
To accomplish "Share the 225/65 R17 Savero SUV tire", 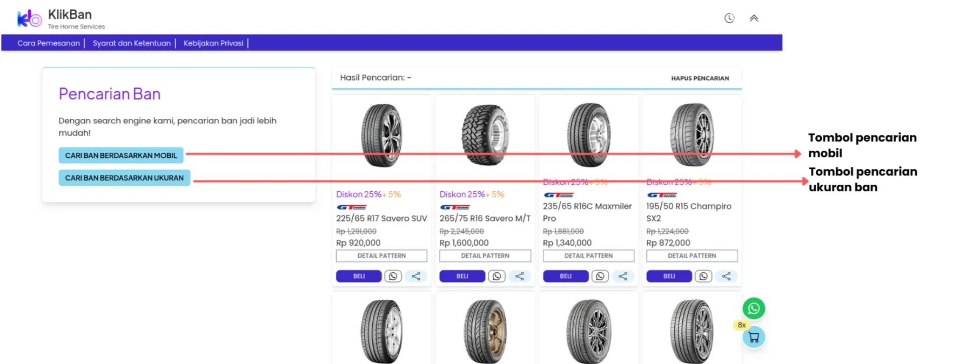I will coord(415,276).
